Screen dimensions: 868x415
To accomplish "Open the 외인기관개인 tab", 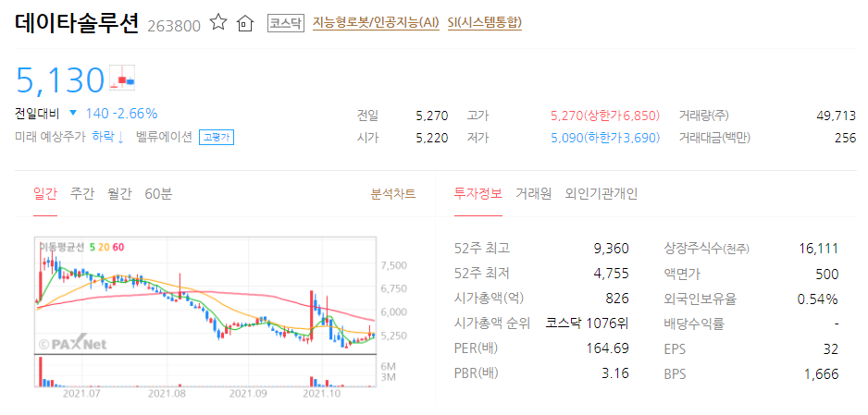I will [x=601, y=194].
